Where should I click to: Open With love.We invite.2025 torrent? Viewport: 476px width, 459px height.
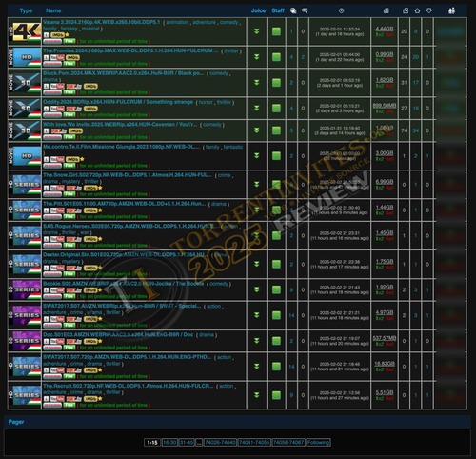pos(120,125)
